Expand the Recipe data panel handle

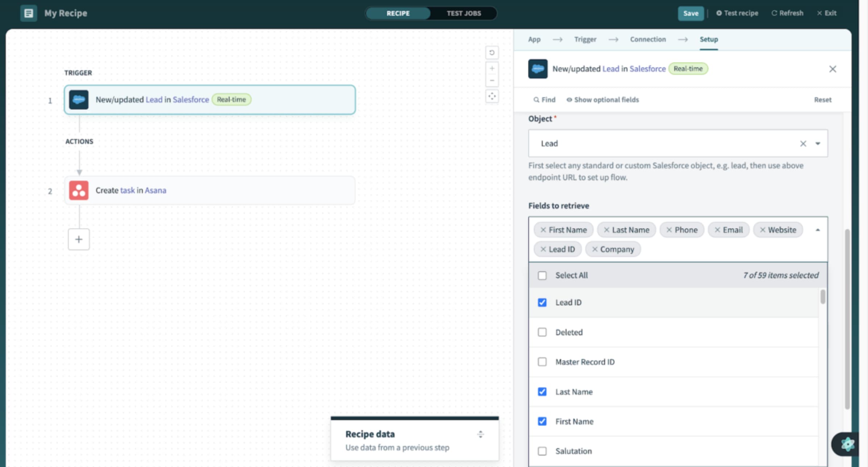pyautogui.click(x=480, y=434)
